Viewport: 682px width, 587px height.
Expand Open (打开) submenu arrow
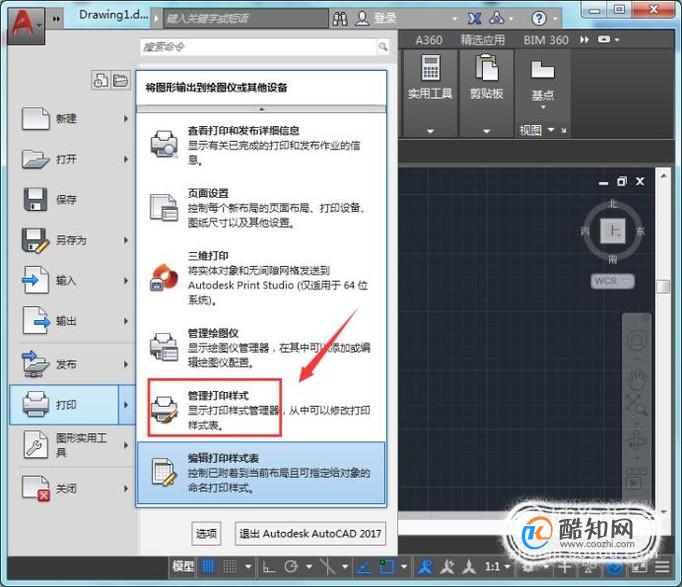coord(126,159)
